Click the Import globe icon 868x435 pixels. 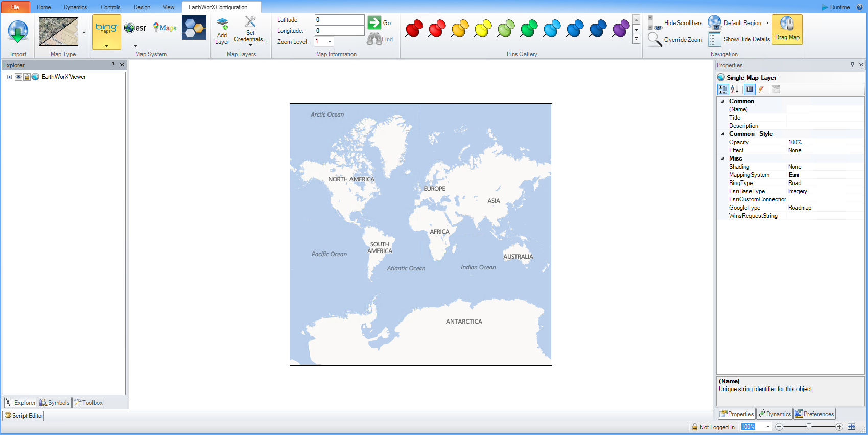click(18, 32)
